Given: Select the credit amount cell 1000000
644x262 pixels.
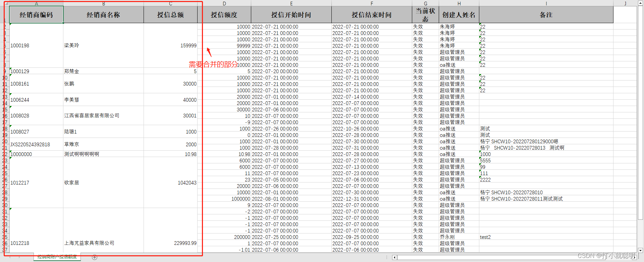Looking at the screenshot, I should pos(224,199).
